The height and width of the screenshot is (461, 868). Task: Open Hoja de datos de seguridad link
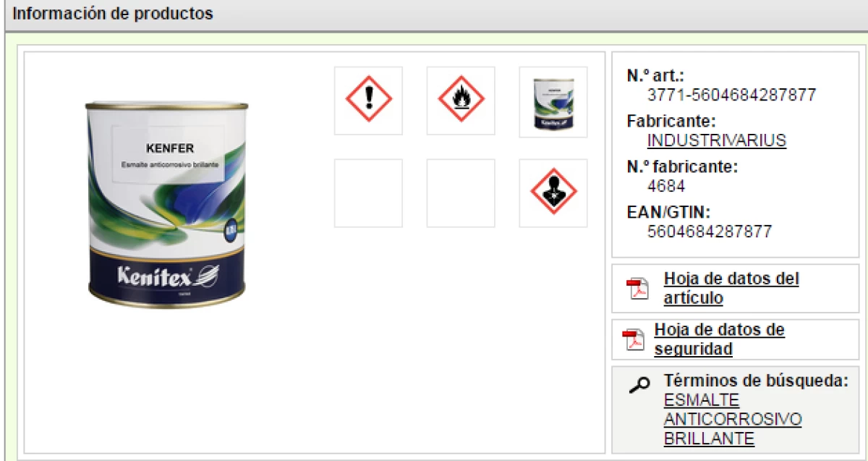[x=720, y=339]
